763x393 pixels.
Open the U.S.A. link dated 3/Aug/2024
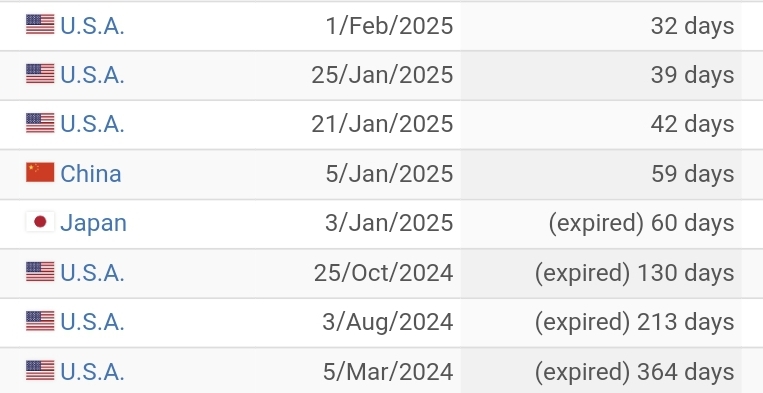92,322
